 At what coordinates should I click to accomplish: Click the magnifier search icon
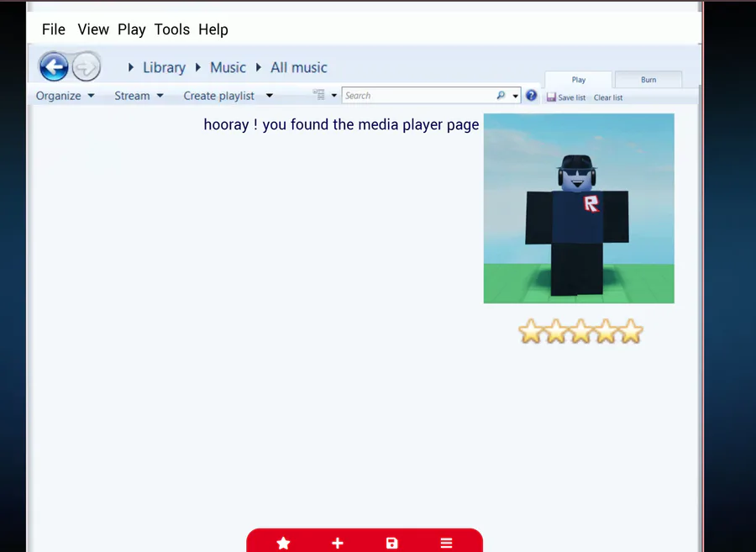tap(501, 96)
